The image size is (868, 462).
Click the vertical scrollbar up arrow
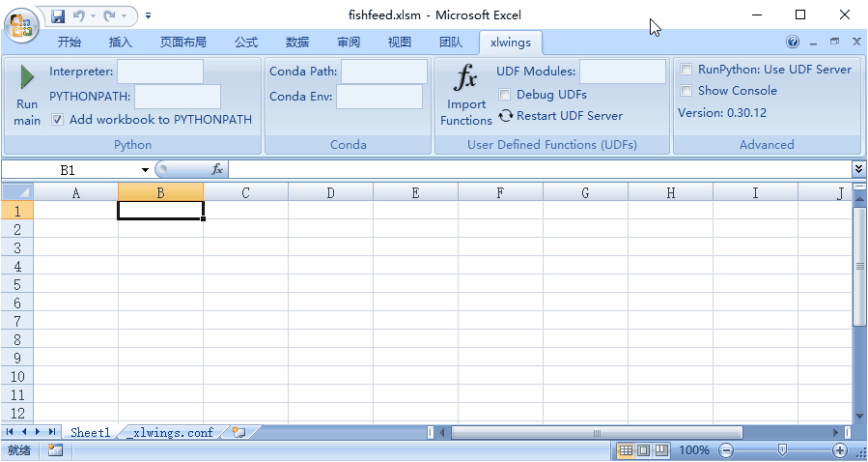[x=859, y=198]
